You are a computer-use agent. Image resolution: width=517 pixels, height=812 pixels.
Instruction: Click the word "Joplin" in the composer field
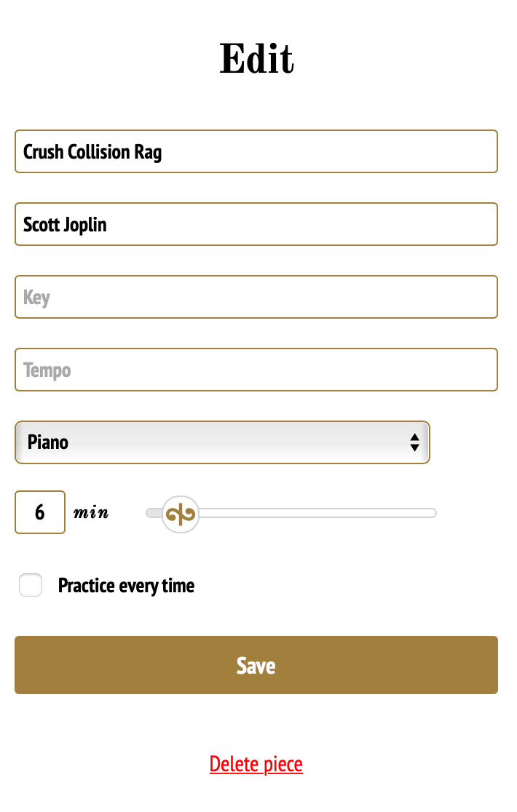[85, 225]
